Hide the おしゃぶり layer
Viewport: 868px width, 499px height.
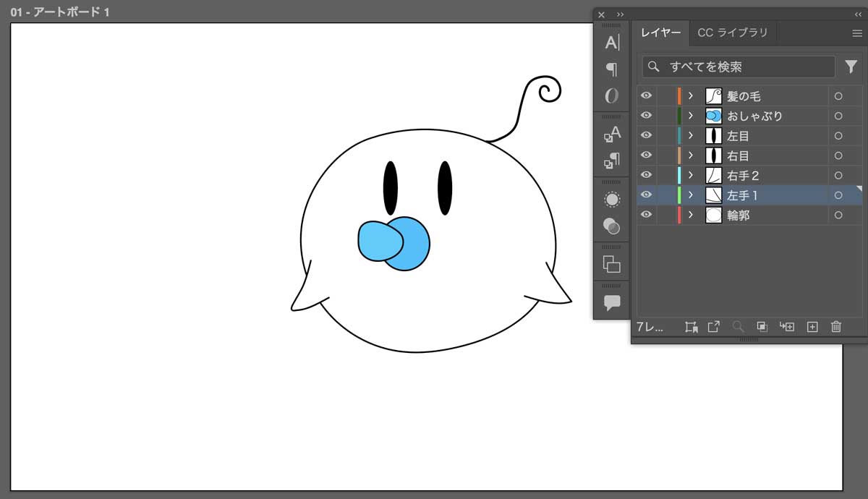click(x=646, y=115)
